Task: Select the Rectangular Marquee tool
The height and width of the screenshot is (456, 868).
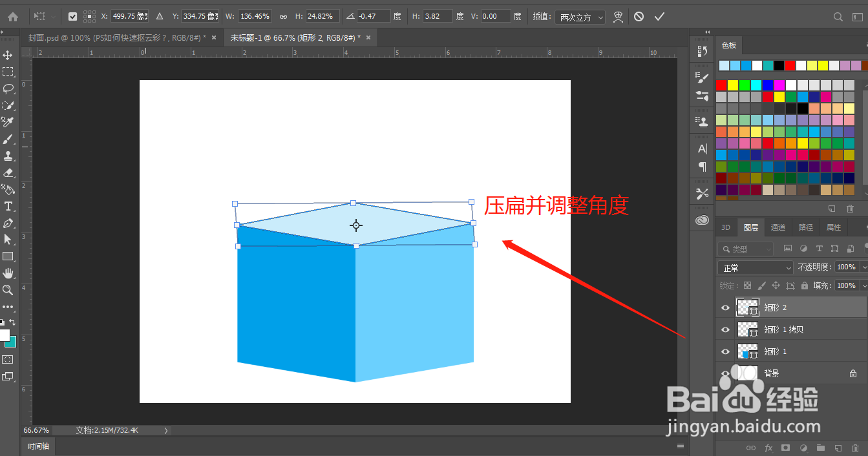Action: click(x=8, y=72)
